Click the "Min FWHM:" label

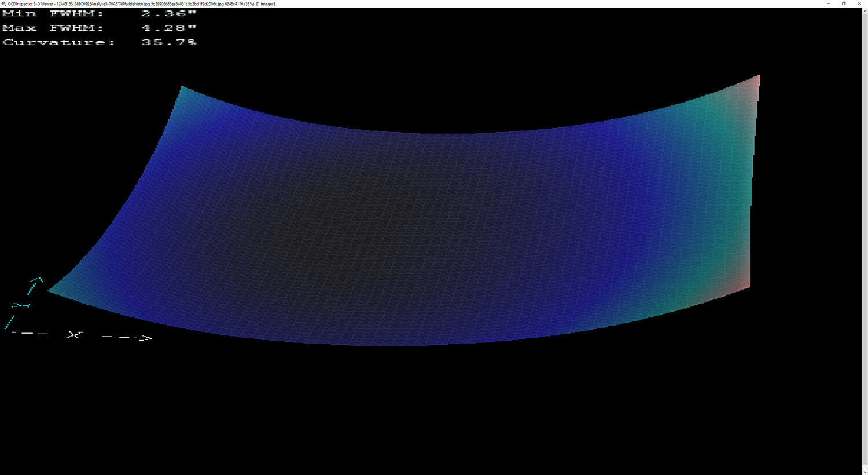tap(53, 13)
